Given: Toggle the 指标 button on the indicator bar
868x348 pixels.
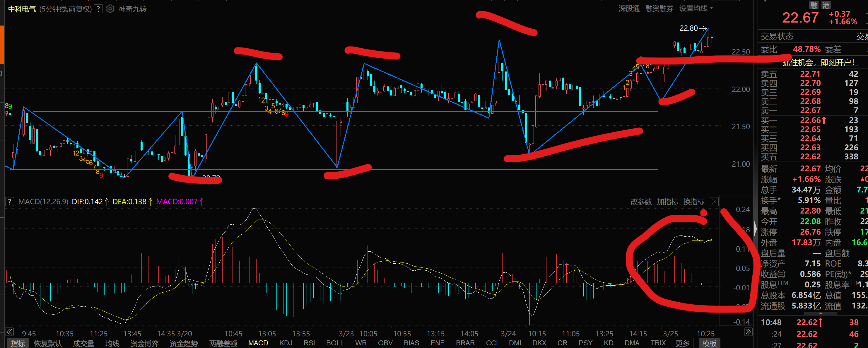Looking at the screenshot, I should tap(18, 343).
